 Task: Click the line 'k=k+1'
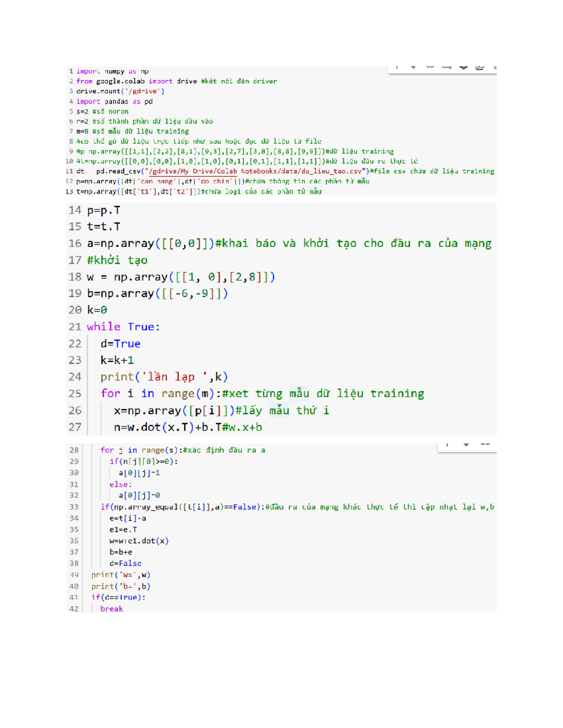tap(117, 360)
